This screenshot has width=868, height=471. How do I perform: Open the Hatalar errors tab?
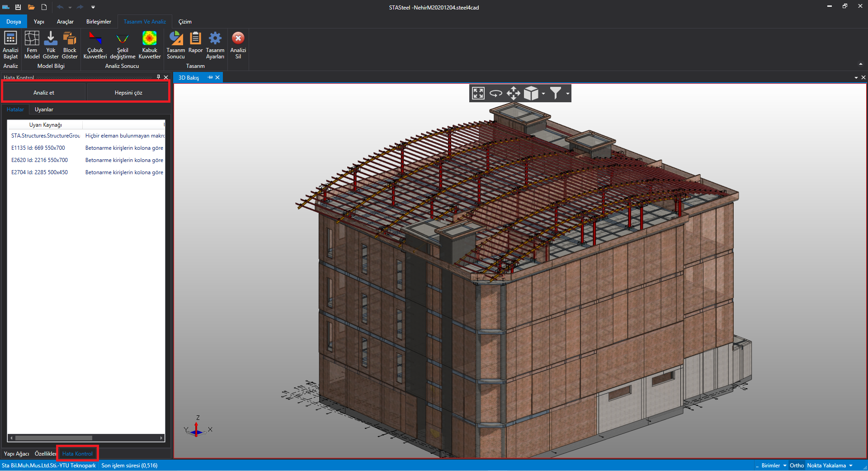tap(15, 109)
